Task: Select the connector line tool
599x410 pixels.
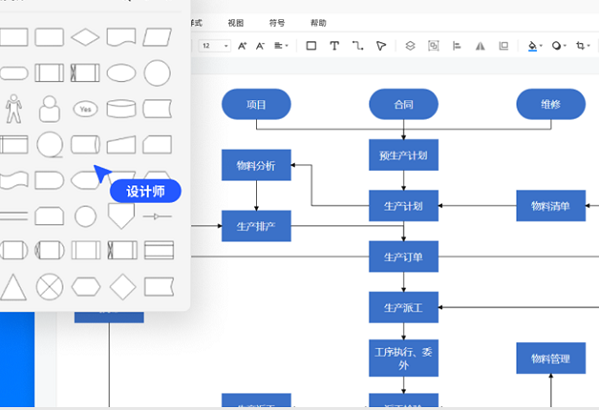Action: pyautogui.click(x=358, y=46)
